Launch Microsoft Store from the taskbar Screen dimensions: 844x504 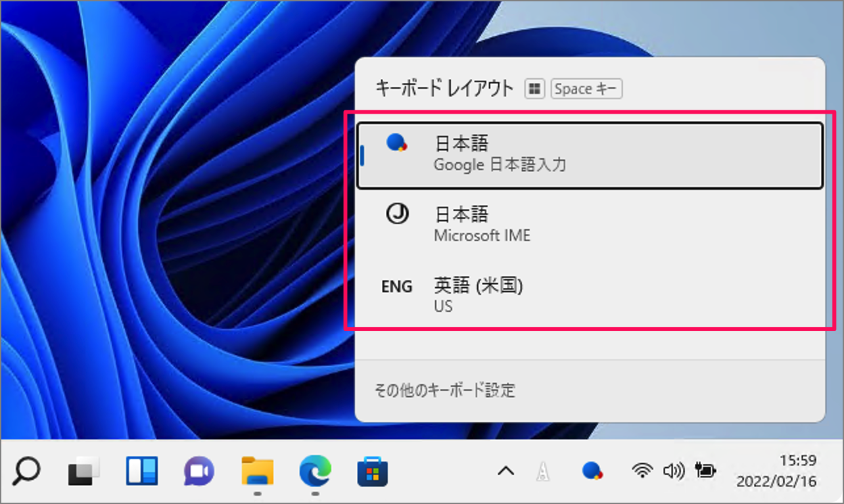(x=373, y=470)
